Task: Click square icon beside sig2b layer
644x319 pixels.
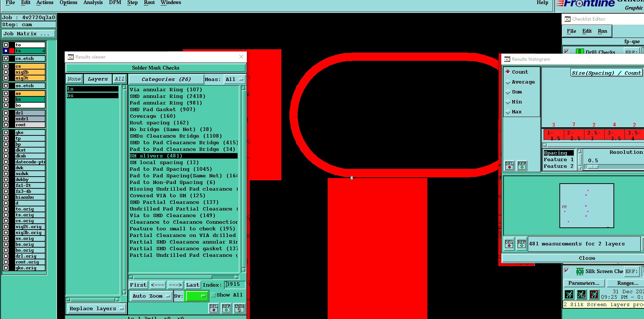Action: click(6, 72)
